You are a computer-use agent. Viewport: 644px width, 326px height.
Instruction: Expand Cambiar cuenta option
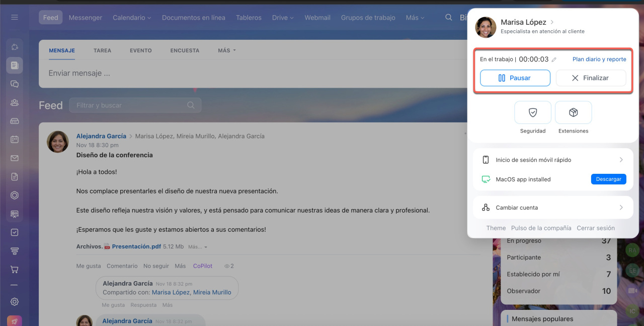click(552, 208)
